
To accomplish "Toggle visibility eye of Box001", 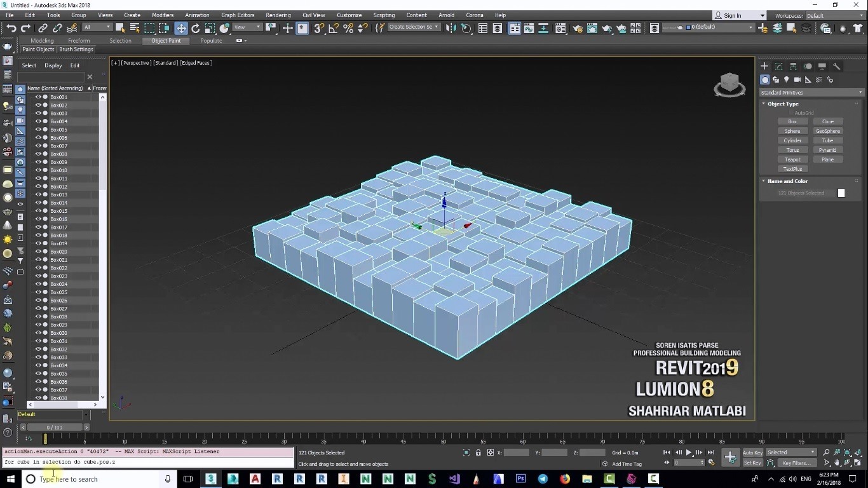I will tap(38, 97).
